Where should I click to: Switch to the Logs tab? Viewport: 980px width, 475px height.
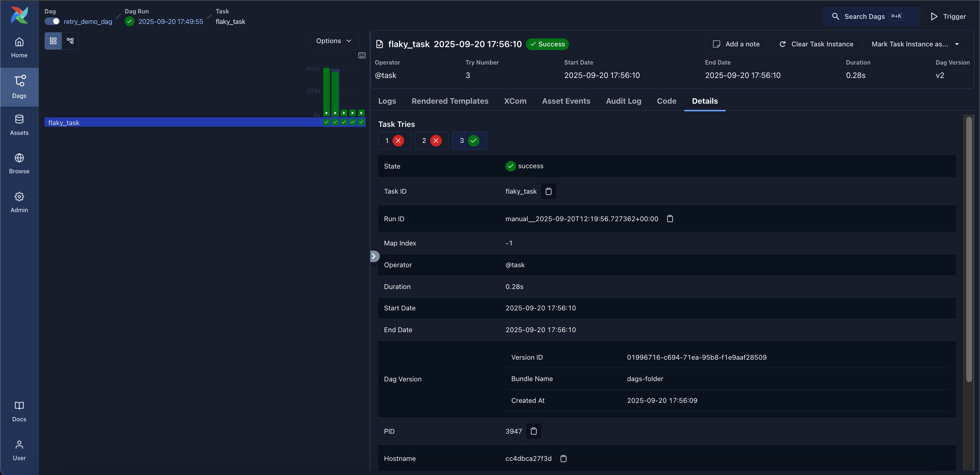[x=387, y=101]
